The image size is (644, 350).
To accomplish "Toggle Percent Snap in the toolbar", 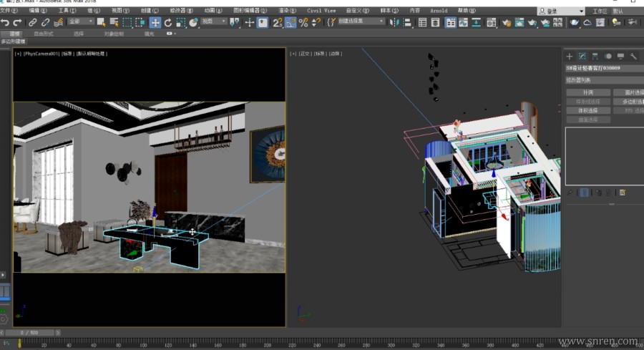I will coord(303,22).
